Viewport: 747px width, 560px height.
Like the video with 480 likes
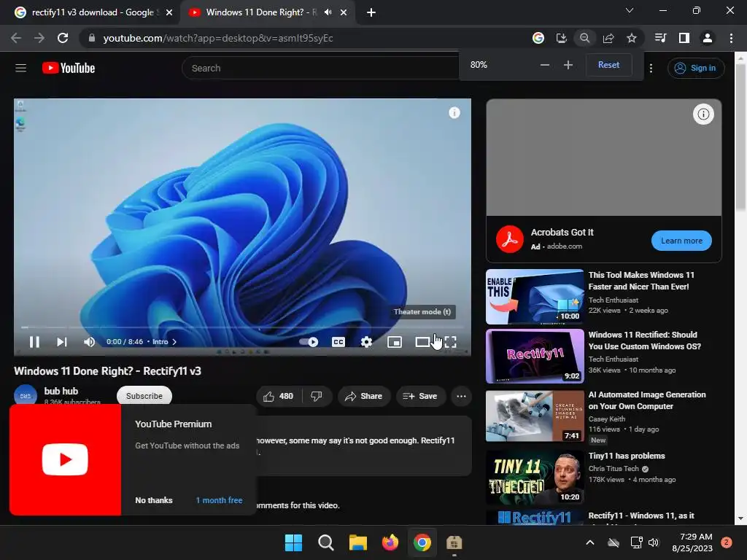[x=279, y=396]
